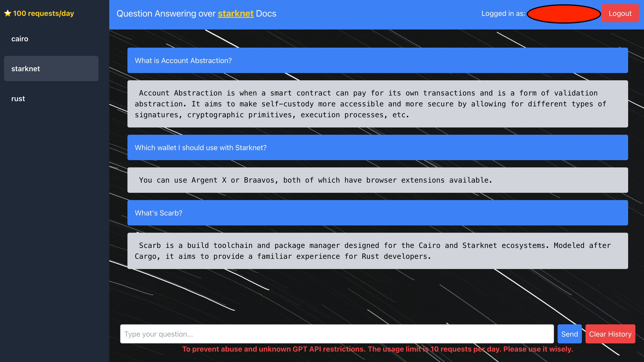644x362 pixels.
Task: Click the red usage limit warning text
Action: point(378,349)
